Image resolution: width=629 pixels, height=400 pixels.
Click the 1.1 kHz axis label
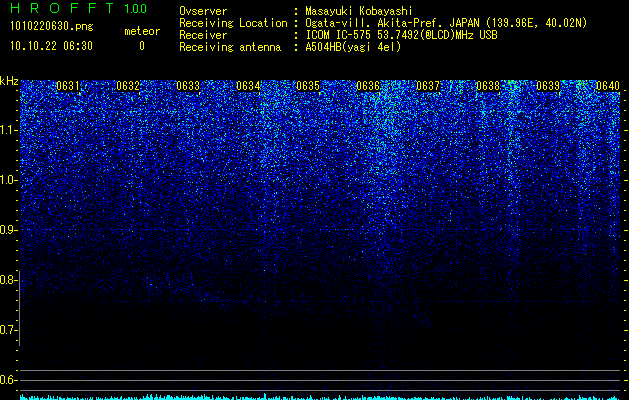[8, 130]
